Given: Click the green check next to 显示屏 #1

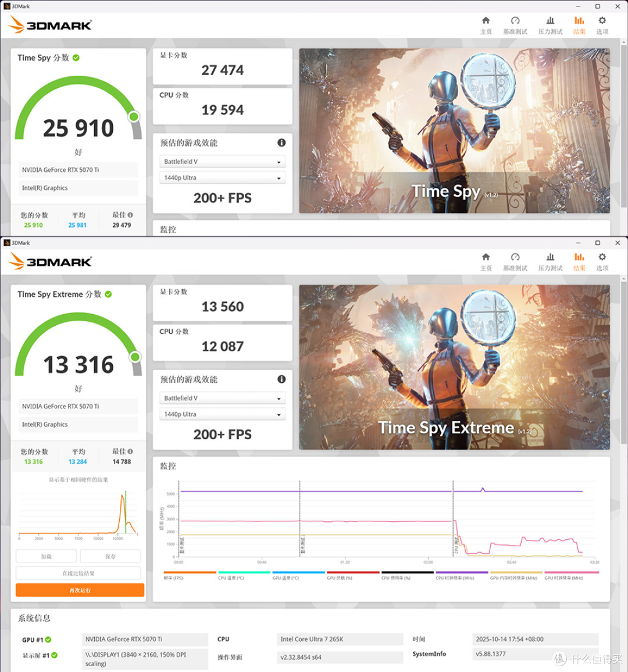Looking at the screenshot, I should click(55, 655).
